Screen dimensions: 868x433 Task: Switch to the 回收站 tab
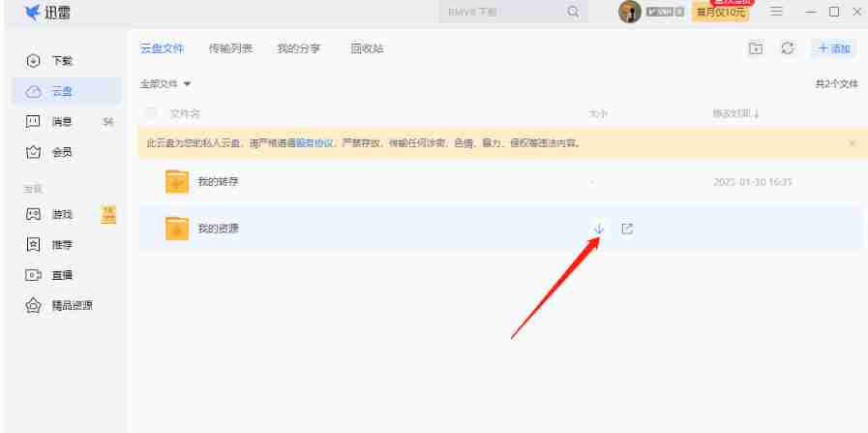(367, 48)
